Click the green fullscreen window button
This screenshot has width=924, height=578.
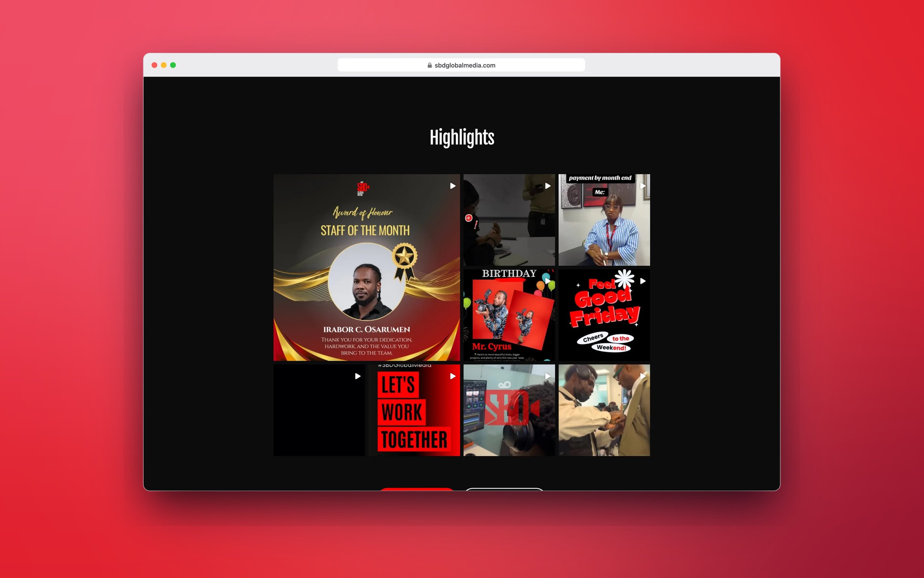173,65
